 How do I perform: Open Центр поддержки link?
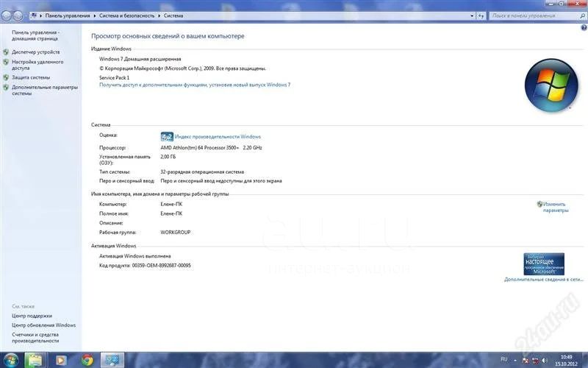click(x=32, y=316)
